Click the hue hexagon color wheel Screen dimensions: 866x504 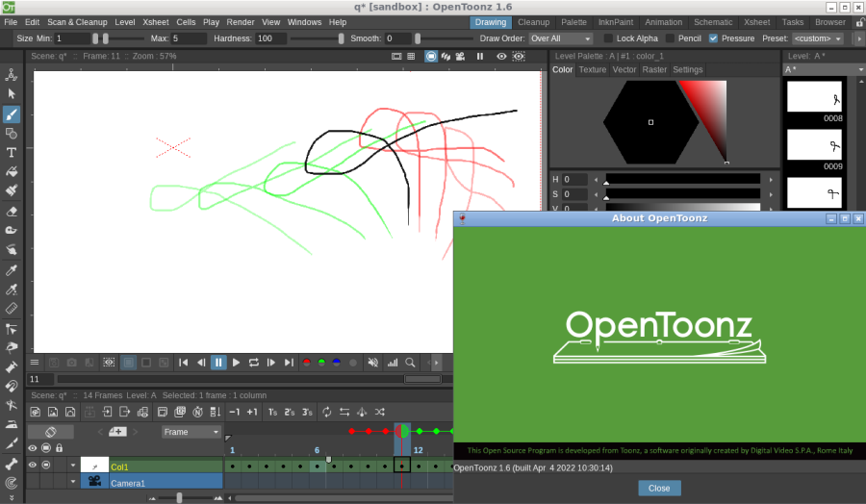tap(650, 122)
